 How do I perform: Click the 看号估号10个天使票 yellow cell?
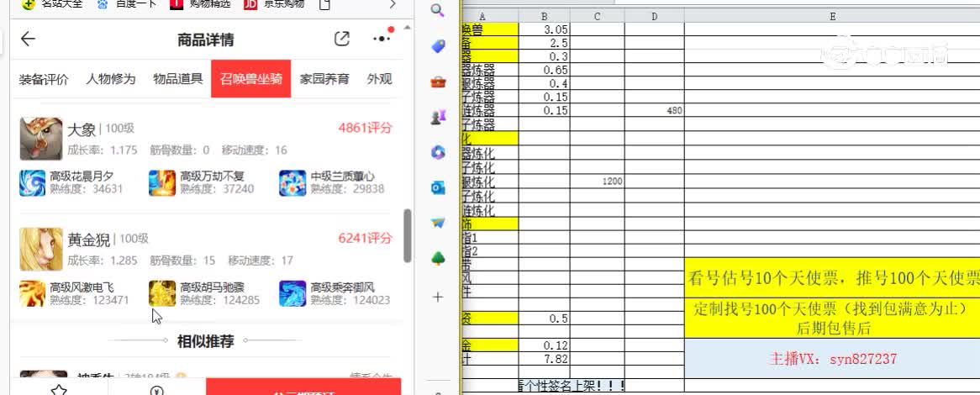833,276
